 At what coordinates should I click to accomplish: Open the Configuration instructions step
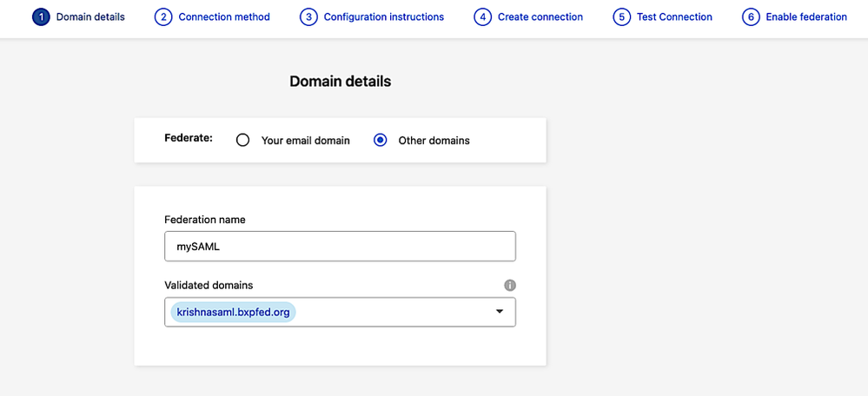point(384,16)
